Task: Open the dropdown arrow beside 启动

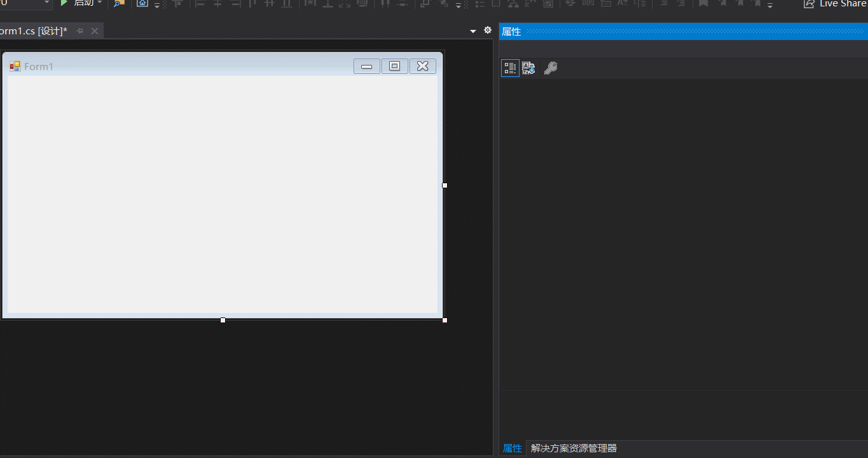Action: point(100,3)
